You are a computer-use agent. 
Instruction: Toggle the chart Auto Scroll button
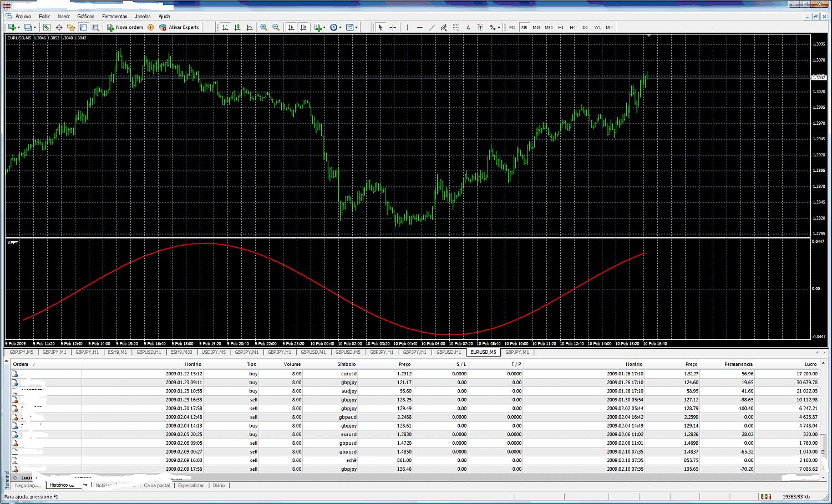click(x=291, y=27)
